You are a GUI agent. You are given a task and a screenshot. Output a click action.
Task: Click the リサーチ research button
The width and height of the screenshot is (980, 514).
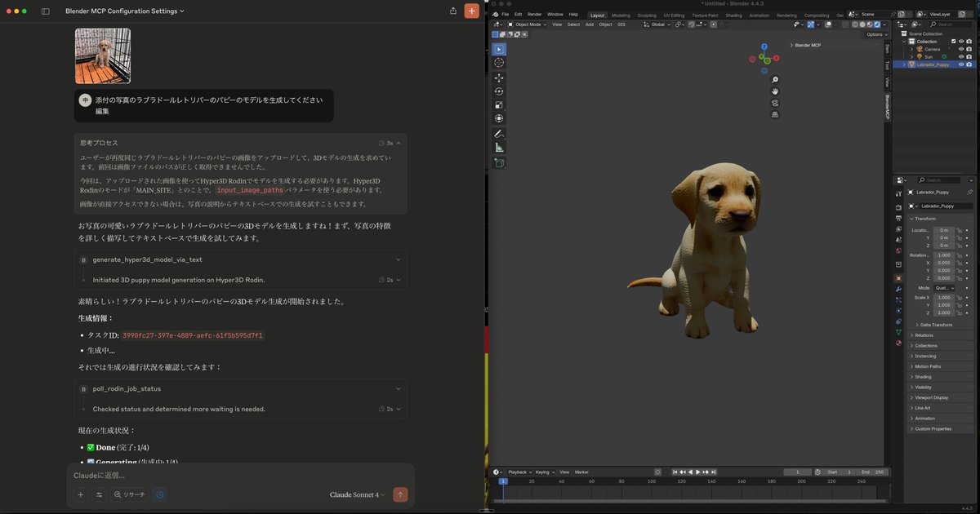(129, 494)
